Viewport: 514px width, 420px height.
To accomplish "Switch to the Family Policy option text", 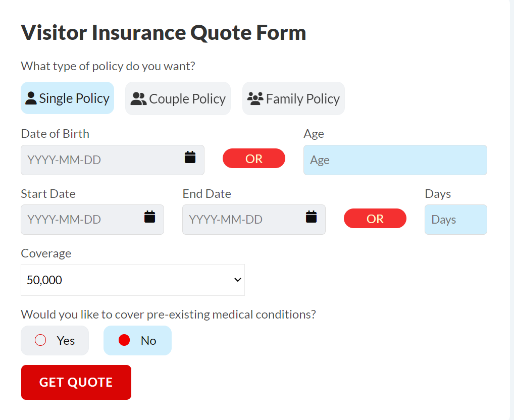I will point(303,99).
